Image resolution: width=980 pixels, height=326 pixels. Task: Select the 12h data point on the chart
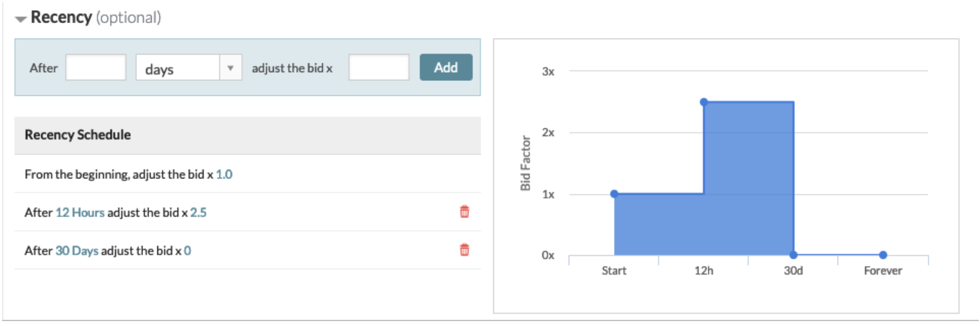click(704, 101)
